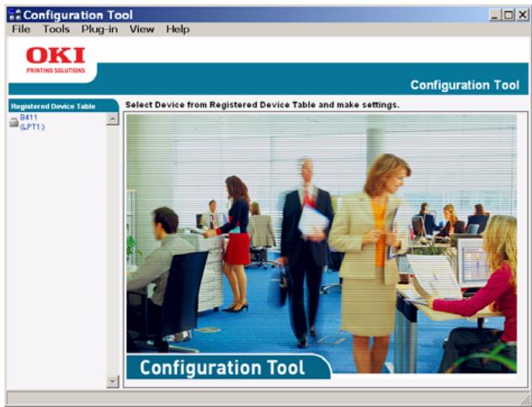Open the View menu
This screenshot has height=407, width=532.
pyautogui.click(x=141, y=29)
